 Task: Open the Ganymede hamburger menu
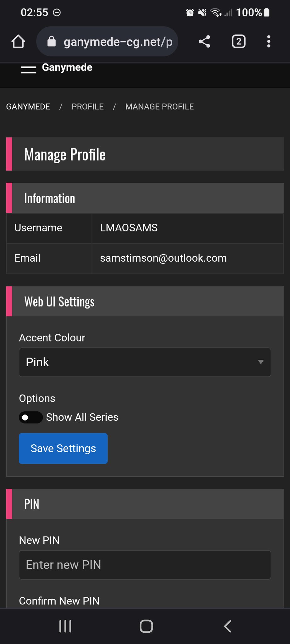click(29, 70)
